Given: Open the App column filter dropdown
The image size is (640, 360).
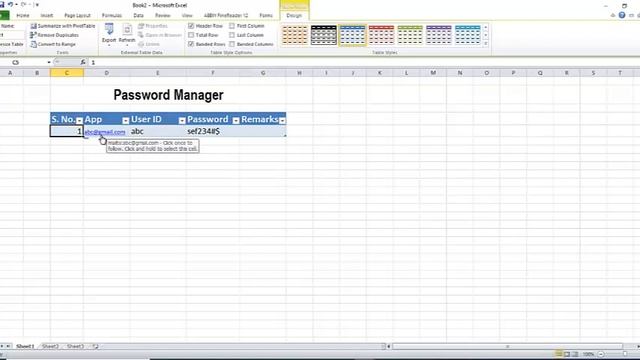Looking at the screenshot, I should click(x=126, y=120).
